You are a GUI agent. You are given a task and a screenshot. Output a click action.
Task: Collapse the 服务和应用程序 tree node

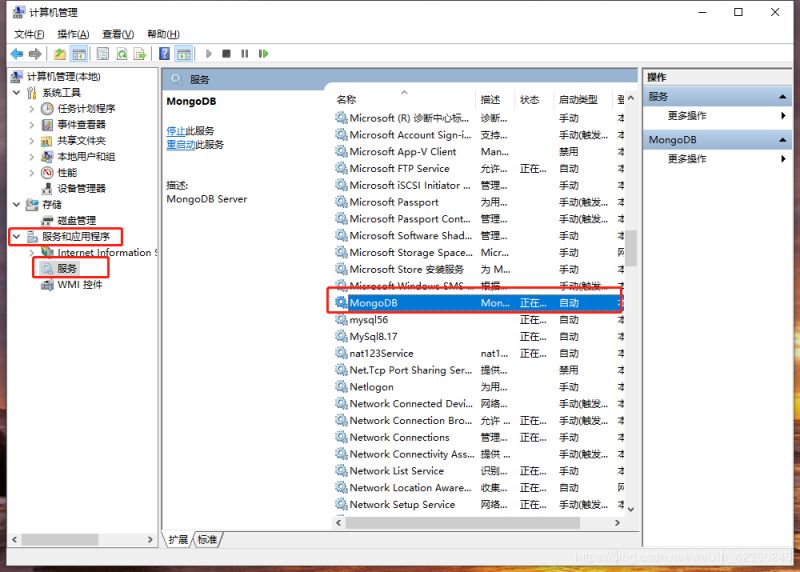coord(16,236)
